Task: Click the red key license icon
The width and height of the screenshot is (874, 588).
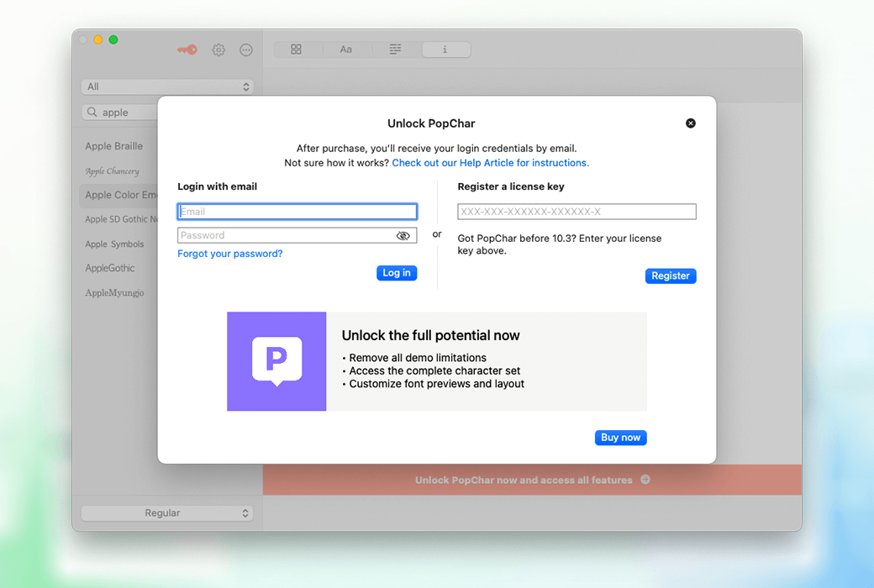Action: pyautogui.click(x=187, y=50)
